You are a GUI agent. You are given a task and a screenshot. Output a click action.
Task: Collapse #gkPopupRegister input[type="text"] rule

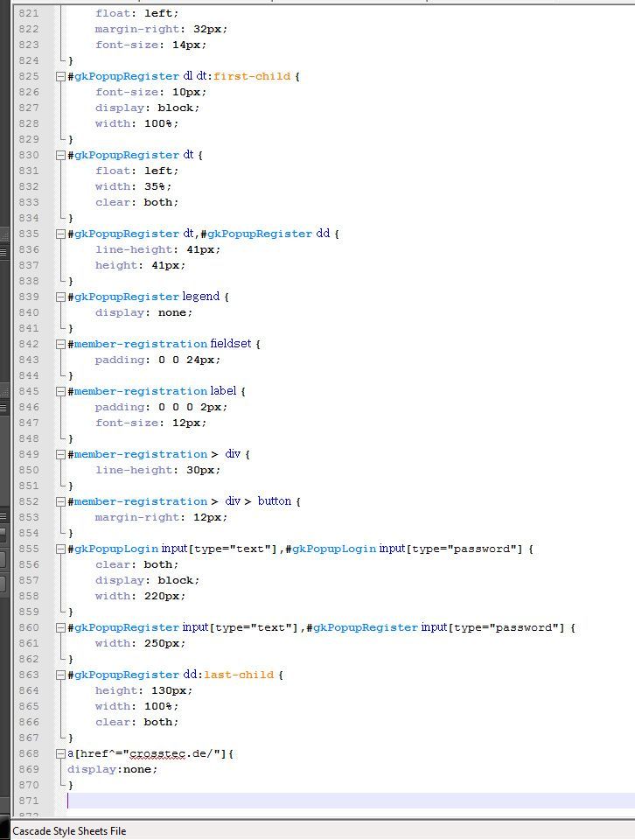pos(60,628)
